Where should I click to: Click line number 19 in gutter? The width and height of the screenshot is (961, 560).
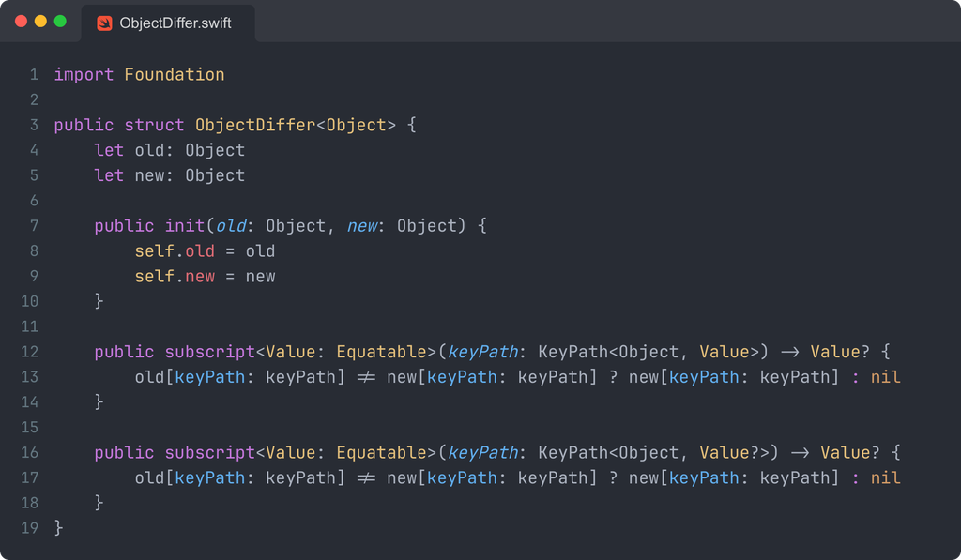point(29,528)
